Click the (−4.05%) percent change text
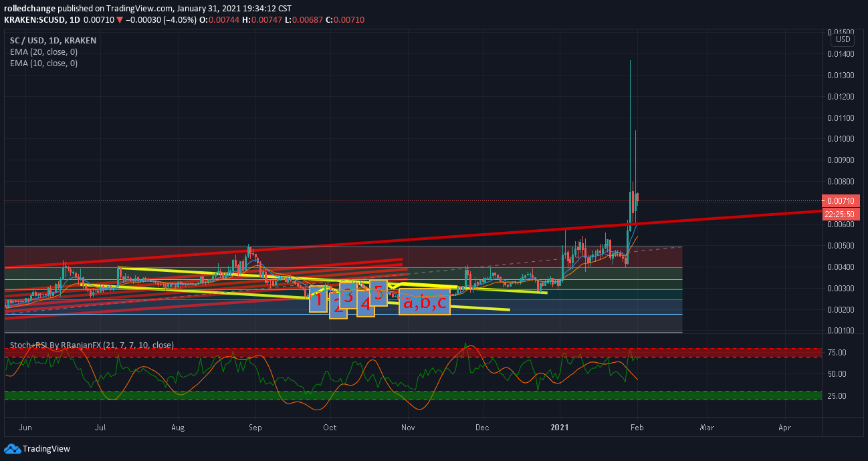 [x=179, y=20]
